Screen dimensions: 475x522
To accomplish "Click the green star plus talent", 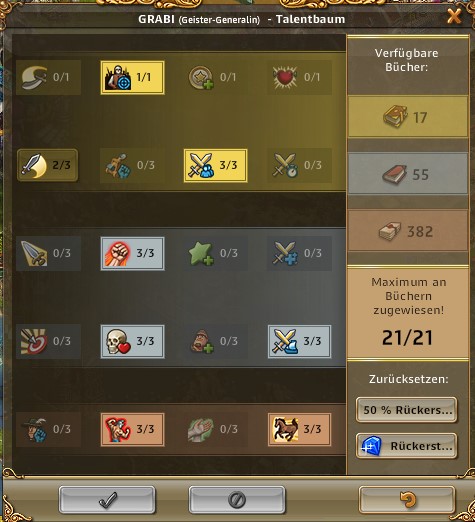I will click(x=216, y=253).
